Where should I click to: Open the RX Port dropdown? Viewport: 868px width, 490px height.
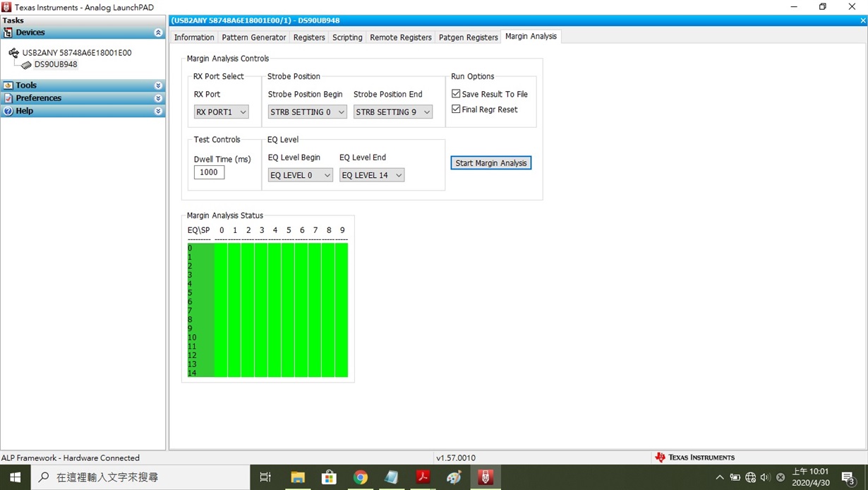click(x=222, y=112)
